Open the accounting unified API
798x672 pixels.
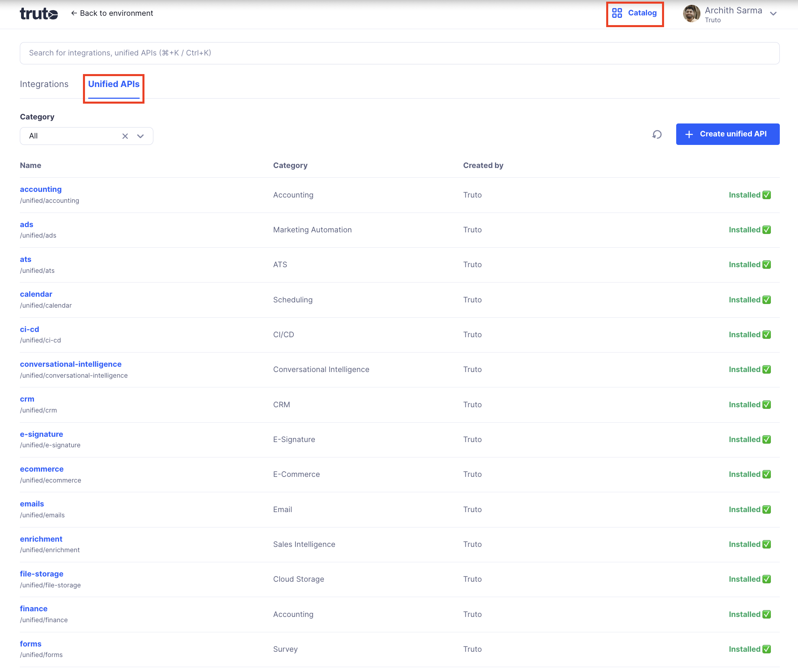[41, 189]
